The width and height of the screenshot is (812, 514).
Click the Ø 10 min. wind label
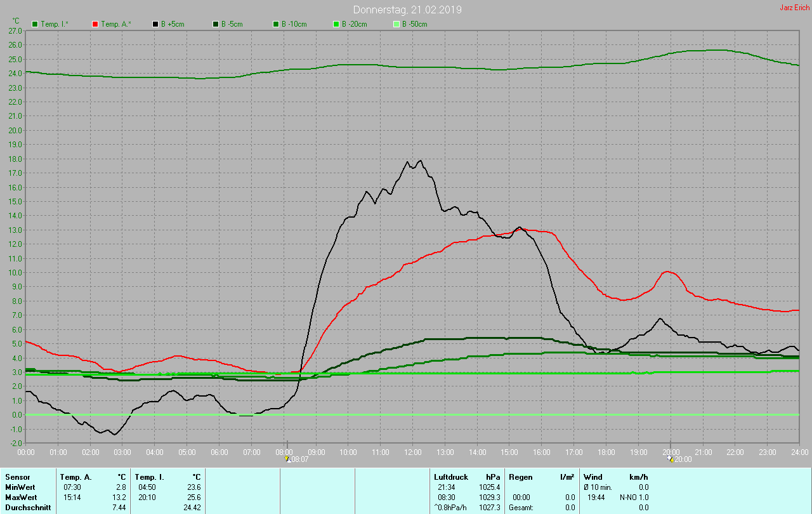(x=599, y=487)
